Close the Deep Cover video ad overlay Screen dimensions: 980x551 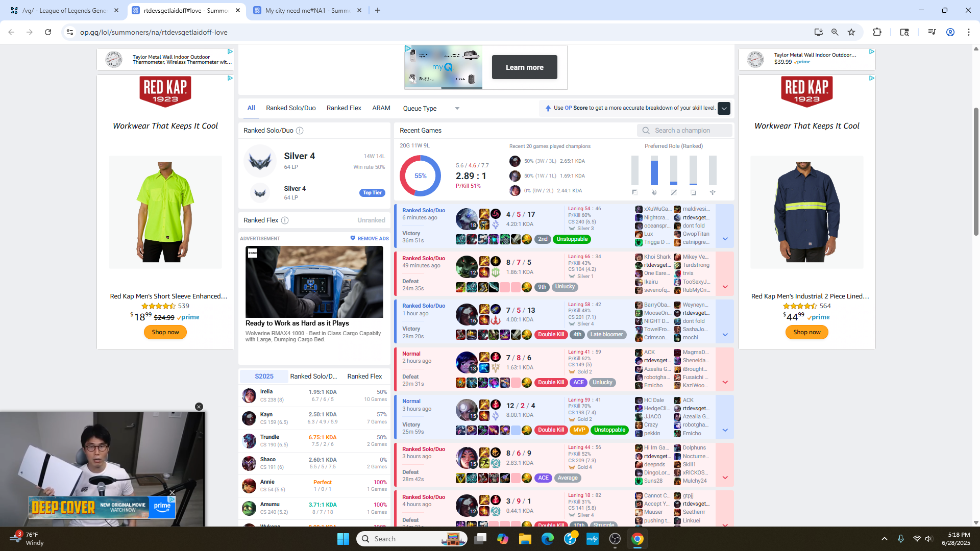tap(172, 493)
